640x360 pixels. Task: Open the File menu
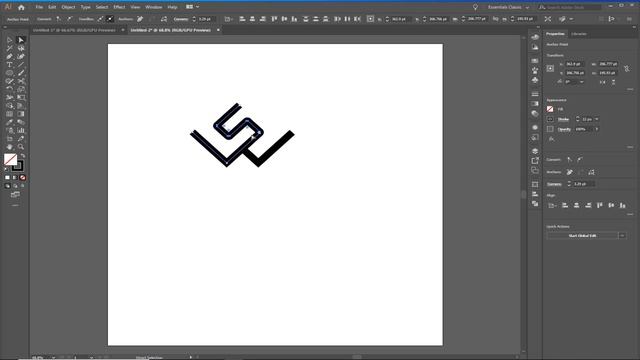click(x=39, y=7)
